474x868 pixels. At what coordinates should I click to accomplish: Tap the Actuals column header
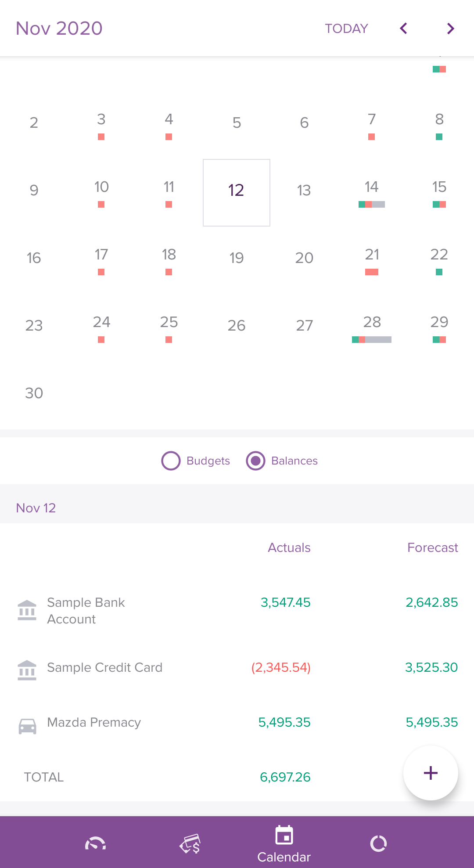coord(289,547)
